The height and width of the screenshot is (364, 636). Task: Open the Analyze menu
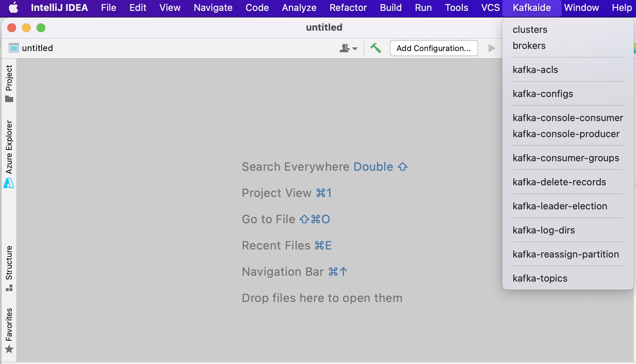pos(299,8)
